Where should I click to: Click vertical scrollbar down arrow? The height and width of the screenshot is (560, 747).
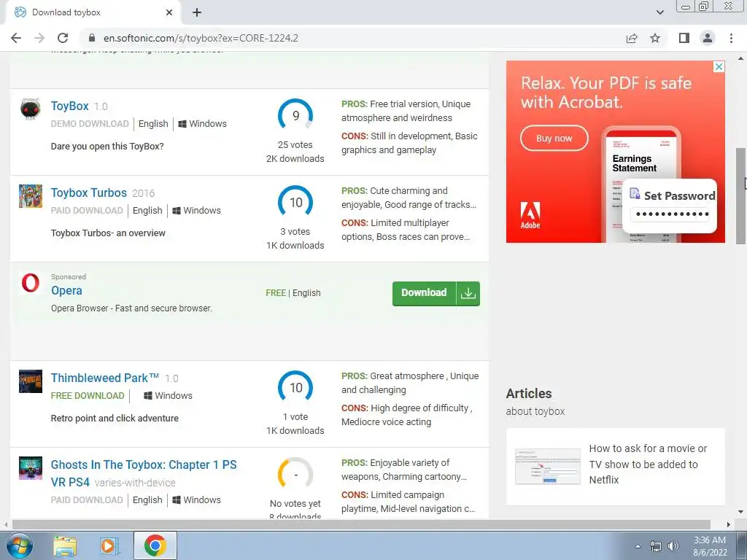pyautogui.click(x=741, y=512)
